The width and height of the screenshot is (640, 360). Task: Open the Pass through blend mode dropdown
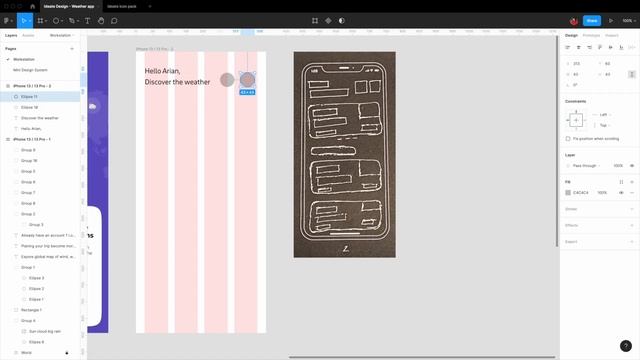587,166
